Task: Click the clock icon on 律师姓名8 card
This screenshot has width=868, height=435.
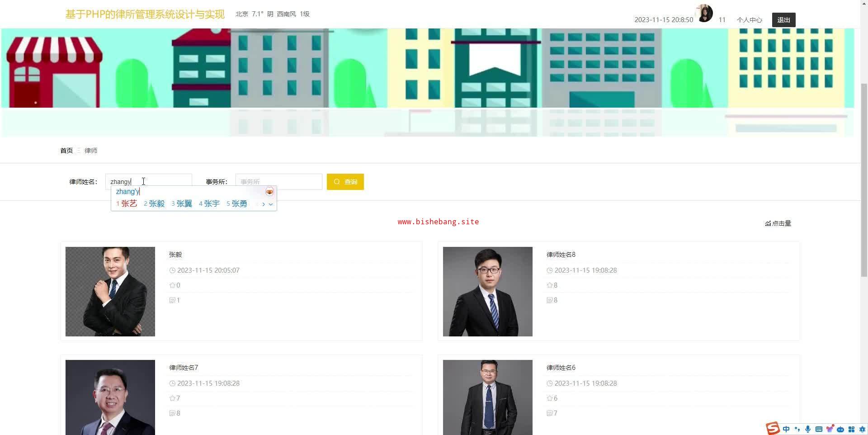Action: 550,270
